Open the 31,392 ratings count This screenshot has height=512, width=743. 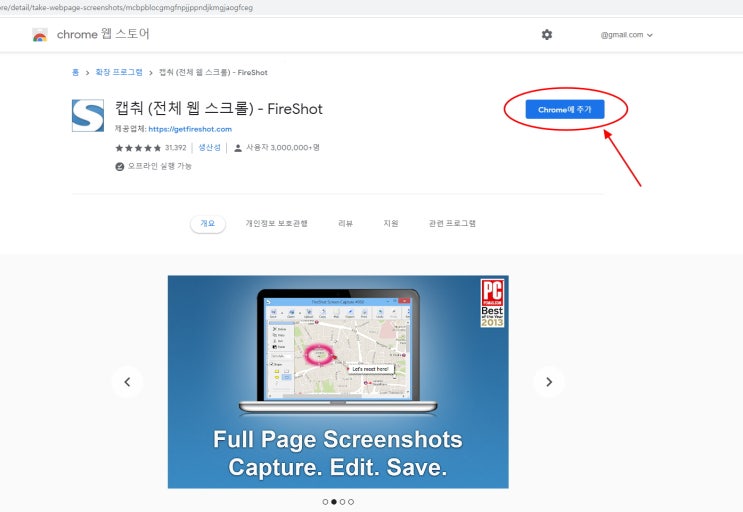(175, 148)
